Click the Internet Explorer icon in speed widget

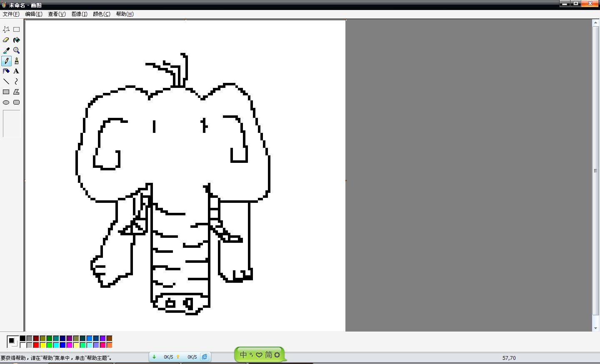tap(205, 357)
